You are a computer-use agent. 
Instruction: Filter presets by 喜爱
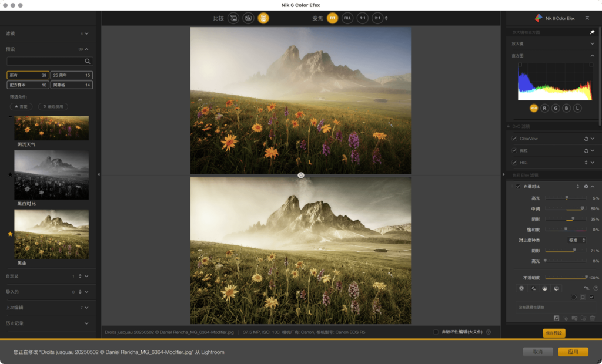click(21, 107)
